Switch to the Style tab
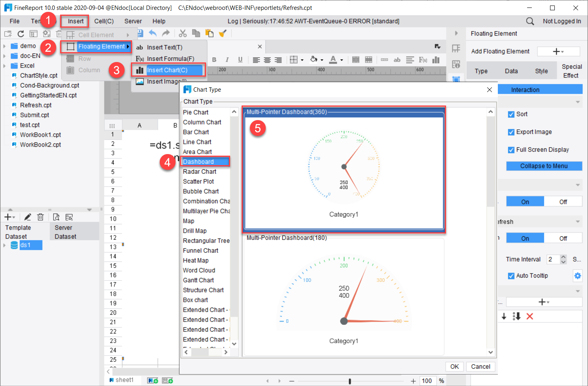Screen dimensions: 588x386 541,71
